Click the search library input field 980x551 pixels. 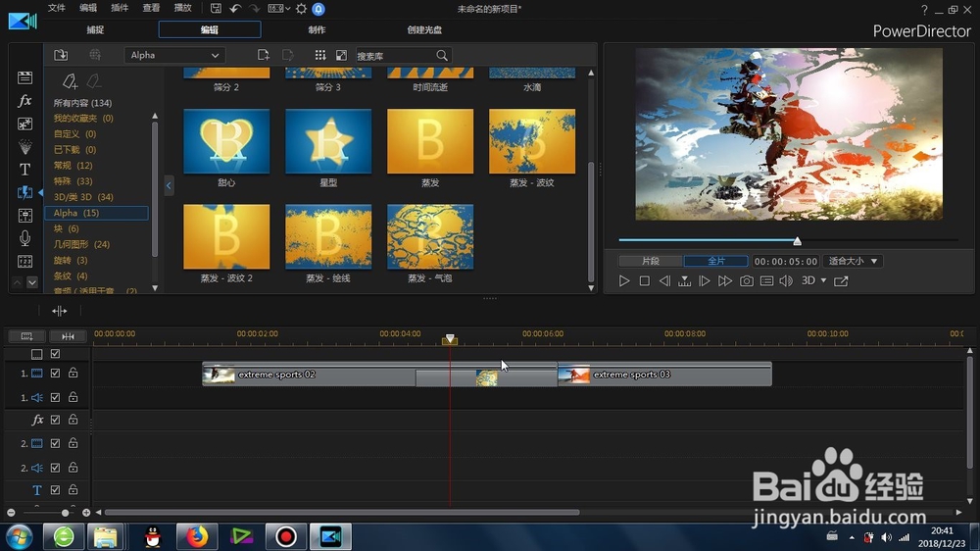click(395, 56)
